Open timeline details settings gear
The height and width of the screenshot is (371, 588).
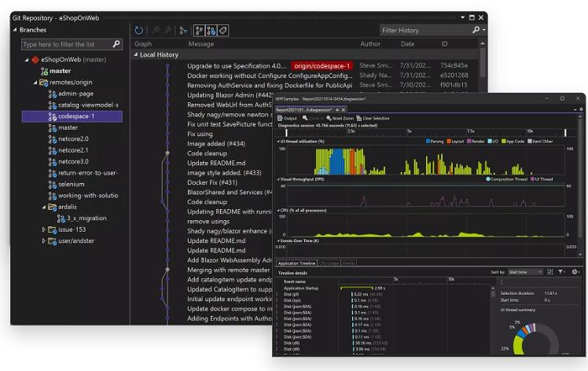[x=575, y=272]
